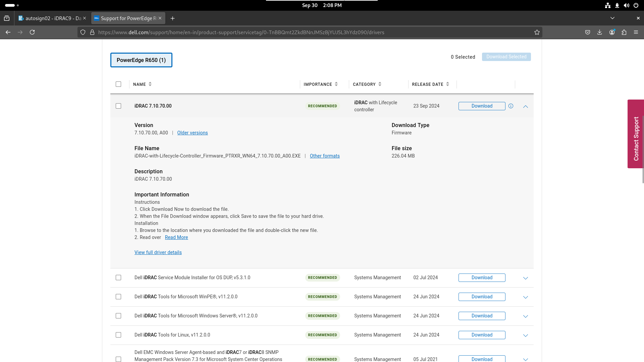644x362 pixels.
Task: Check the SNMP Management Pack row checkbox
Action: click(x=118, y=359)
